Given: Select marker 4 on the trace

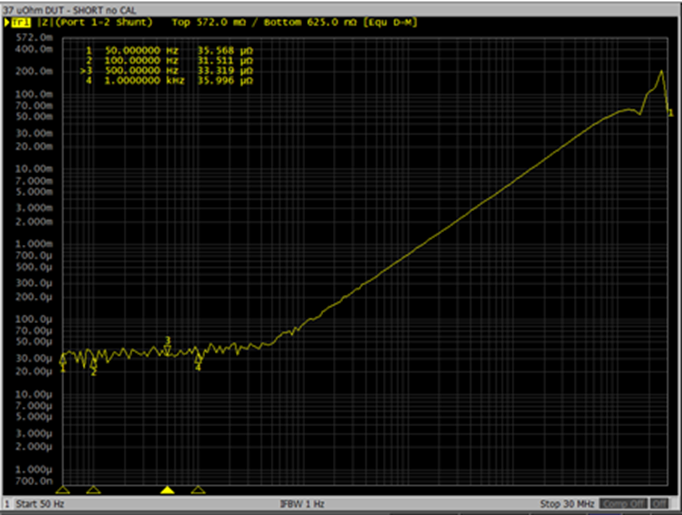Looking at the screenshot, I should (198, 362).
